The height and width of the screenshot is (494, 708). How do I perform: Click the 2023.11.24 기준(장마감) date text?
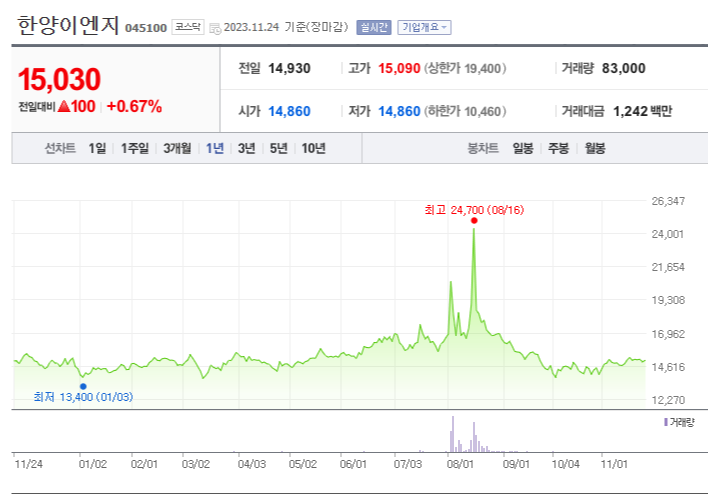[x=286, y=27]
